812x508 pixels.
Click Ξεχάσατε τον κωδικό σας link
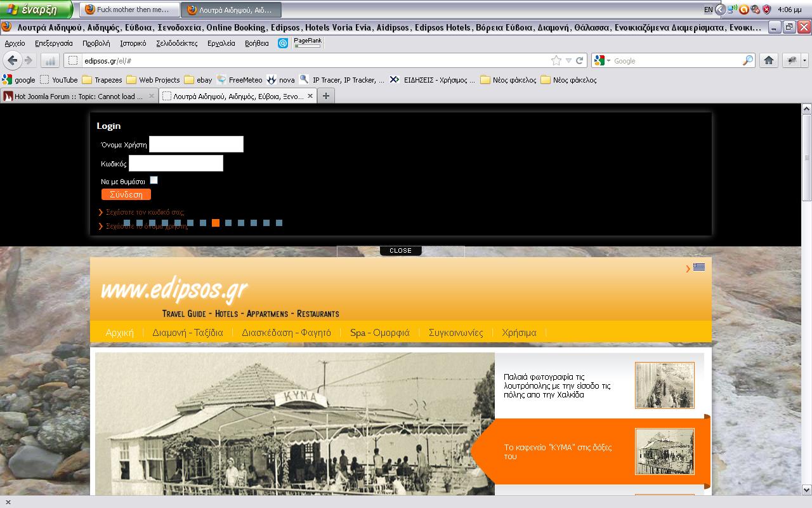point(145,212)
